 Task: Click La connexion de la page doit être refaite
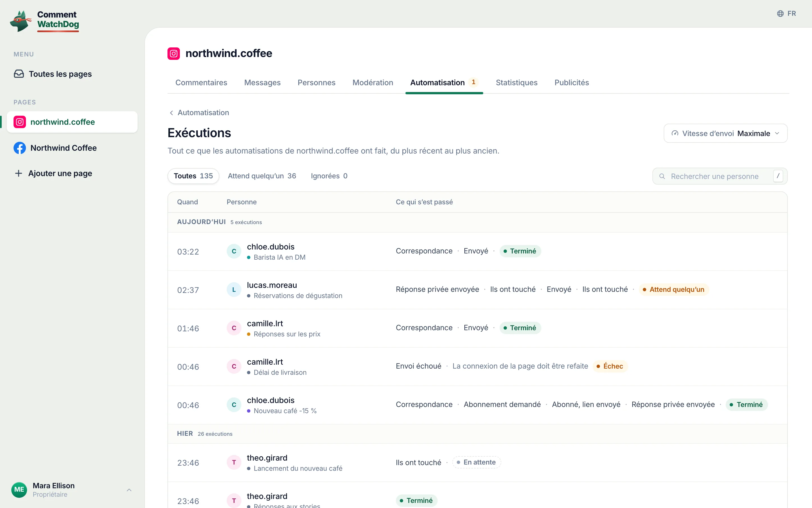520,366
